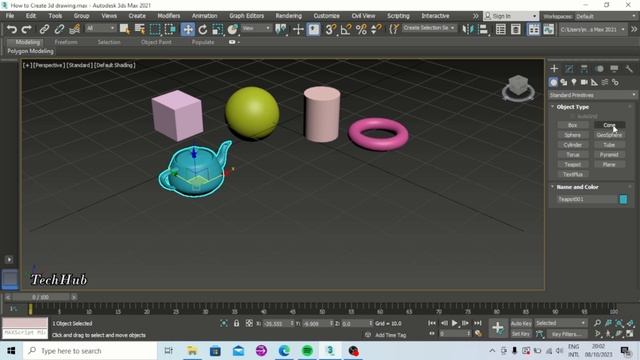
Task: Open the File menu
Action: (x=10, y=16)
